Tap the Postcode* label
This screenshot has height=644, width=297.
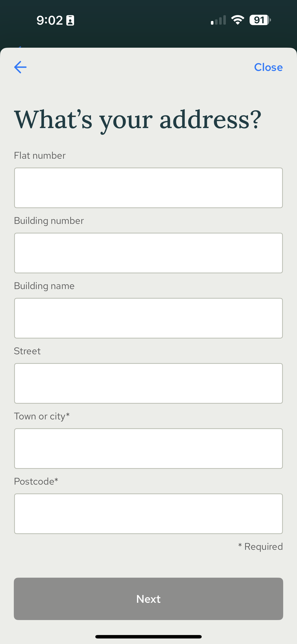click(x=36, y=481)
